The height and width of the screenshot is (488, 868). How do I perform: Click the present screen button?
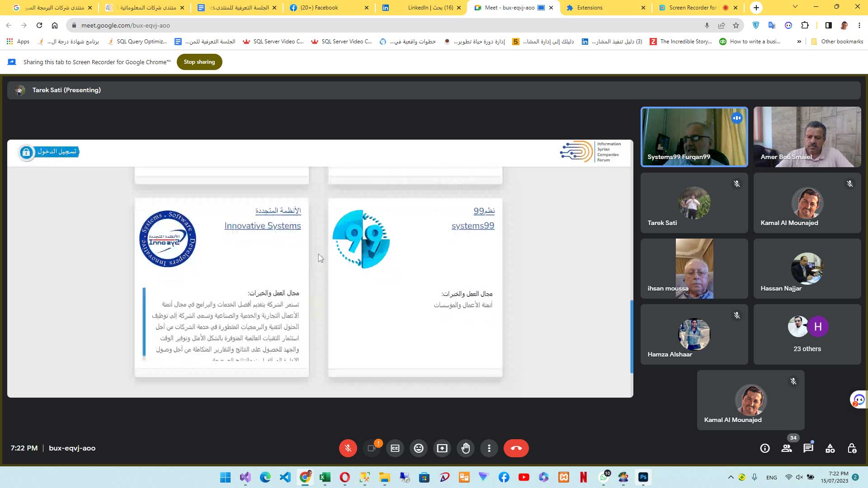click(442, 448)
